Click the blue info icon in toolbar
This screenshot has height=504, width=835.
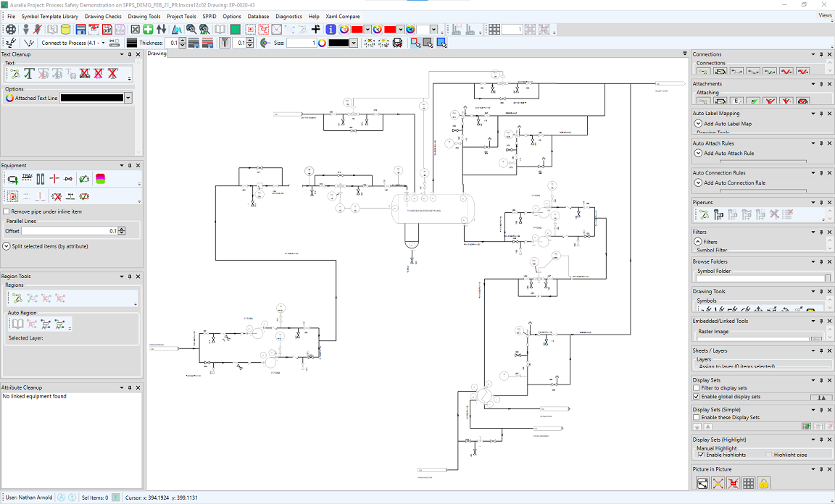(331, 30)
